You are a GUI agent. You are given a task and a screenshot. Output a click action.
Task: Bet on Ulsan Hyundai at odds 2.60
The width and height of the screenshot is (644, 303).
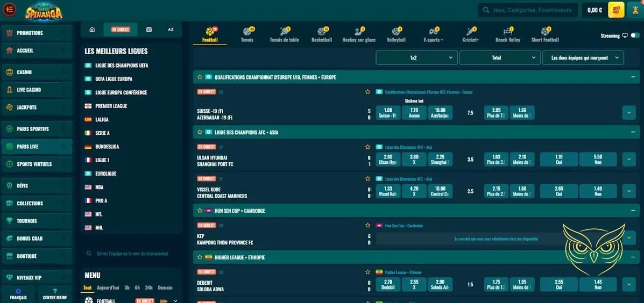[x=388, y=160]
